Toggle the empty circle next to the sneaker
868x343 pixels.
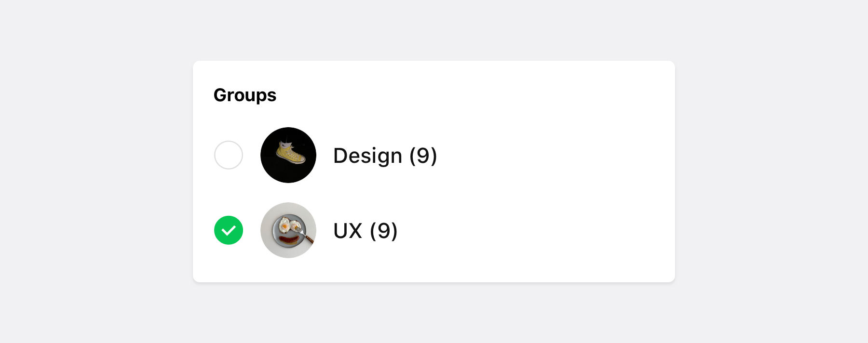229,155
